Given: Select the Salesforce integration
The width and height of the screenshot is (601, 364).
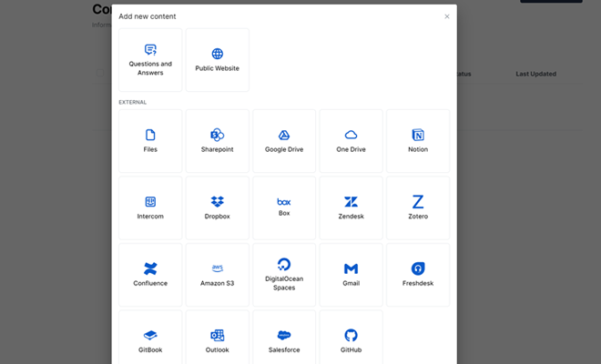Looking at the screenshot, I should (284, 338).
